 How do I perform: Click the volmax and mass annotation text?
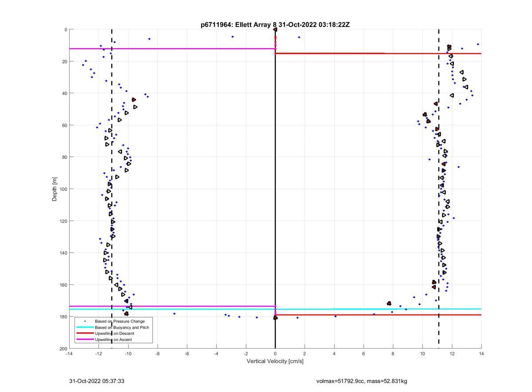tap(362, 381)
